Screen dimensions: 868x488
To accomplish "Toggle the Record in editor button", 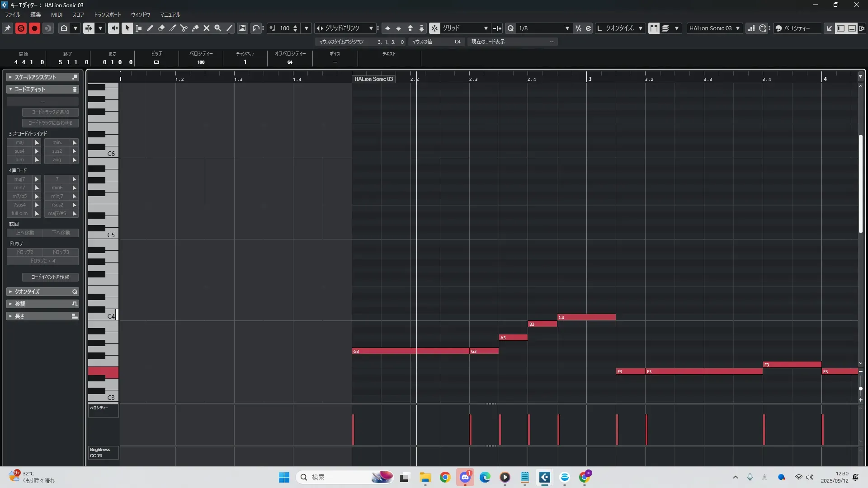I will pyautogui.click(x=34, y=28).
